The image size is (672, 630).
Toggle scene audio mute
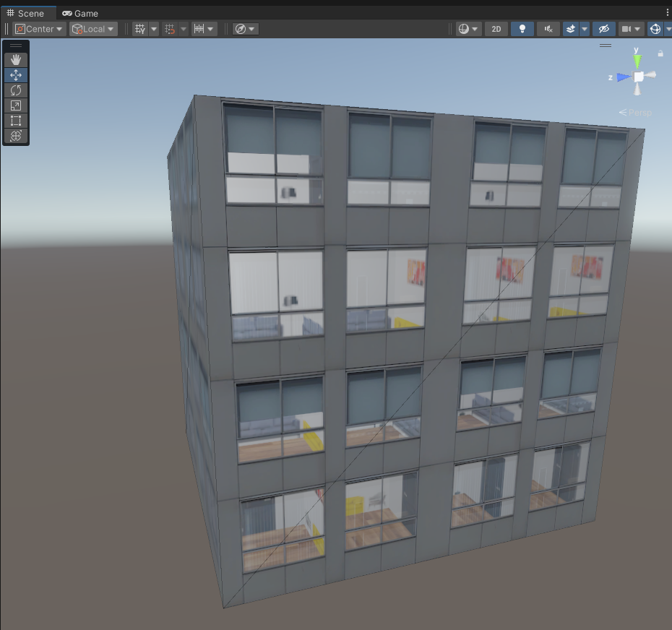pos(548,29)
